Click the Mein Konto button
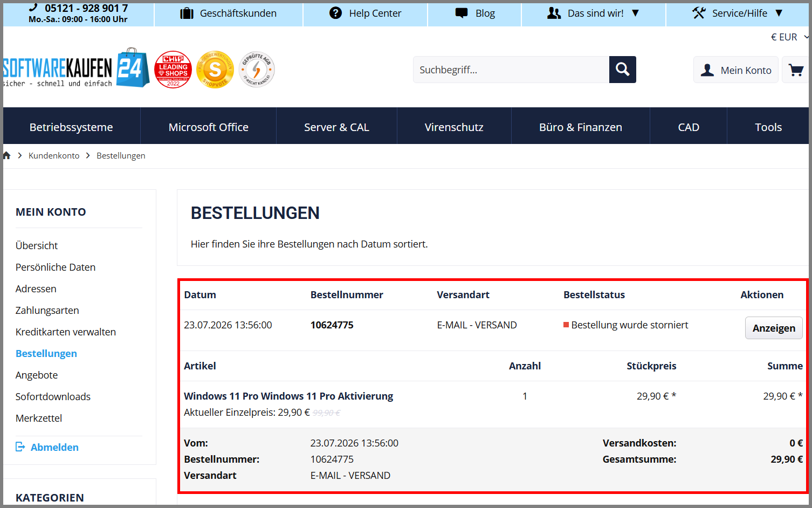Viewport: 812px width, 508px height. [x=736, y=70]
